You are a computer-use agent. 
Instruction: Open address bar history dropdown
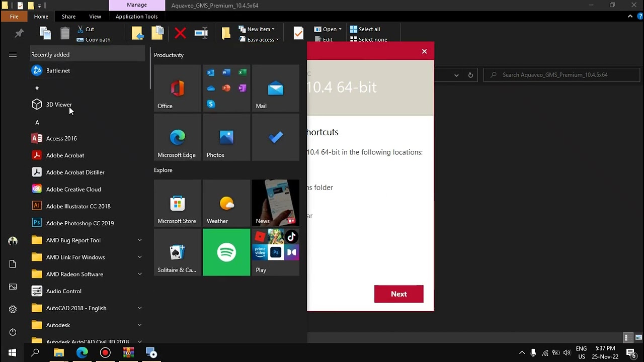click(456, 75)
